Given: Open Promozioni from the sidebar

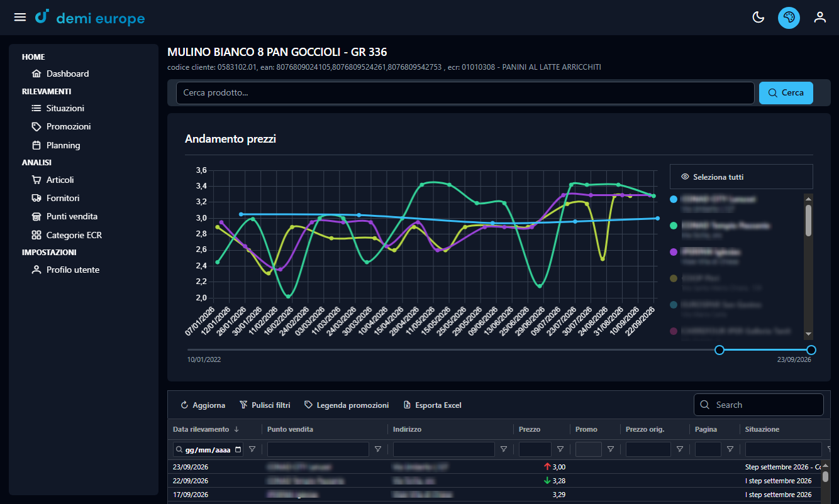Looking at the screenshot, I should (x=61, y=126).
